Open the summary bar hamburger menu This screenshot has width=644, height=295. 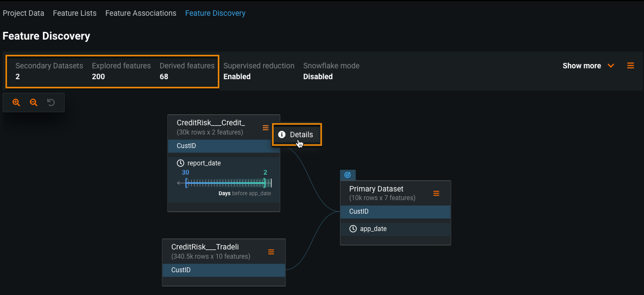point(630,66)
